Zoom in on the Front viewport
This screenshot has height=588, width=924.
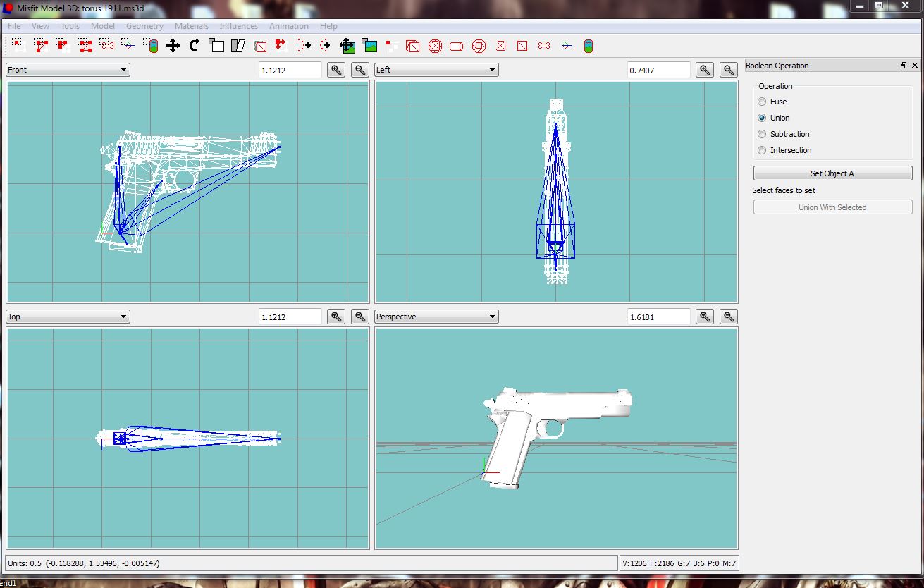tap(337, 70)
